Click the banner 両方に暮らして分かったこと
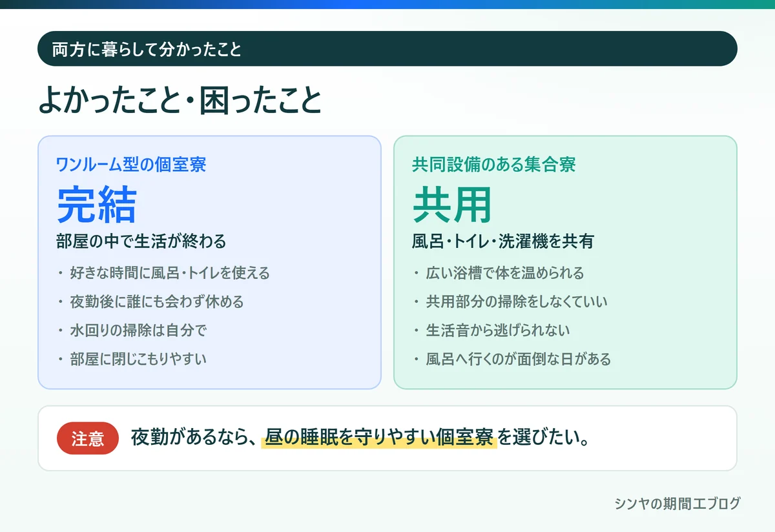This screenshot has width=775, height=532. click(387, 48)
